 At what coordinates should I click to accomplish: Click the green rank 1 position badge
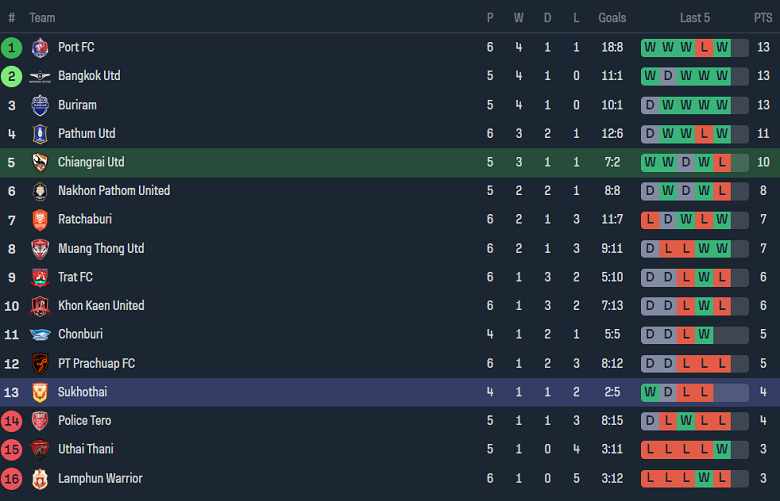pyautogui.click(x=12, y=47)
